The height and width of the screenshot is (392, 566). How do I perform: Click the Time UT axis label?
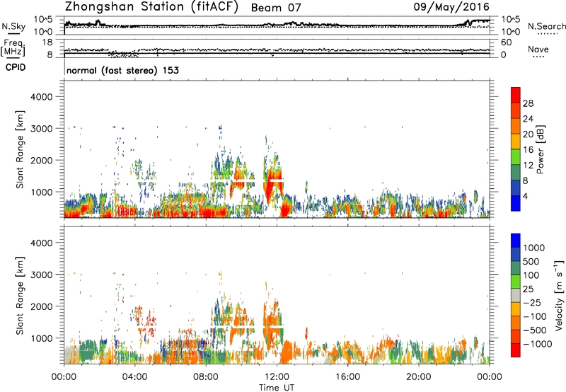[277, 388]
